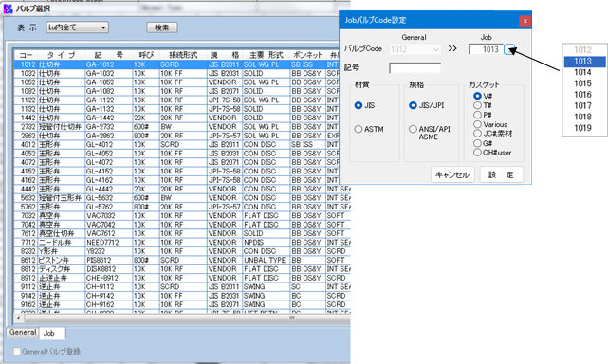Viewport: 608px width, 364px height.
Task: Pick 1018 in the Job code list
Action: tap(584, 118)
